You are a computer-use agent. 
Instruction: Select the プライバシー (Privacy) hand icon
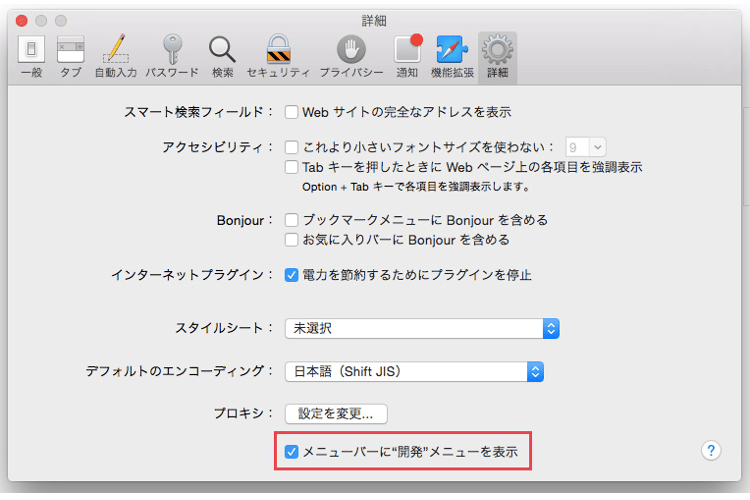tap(350, 56)
